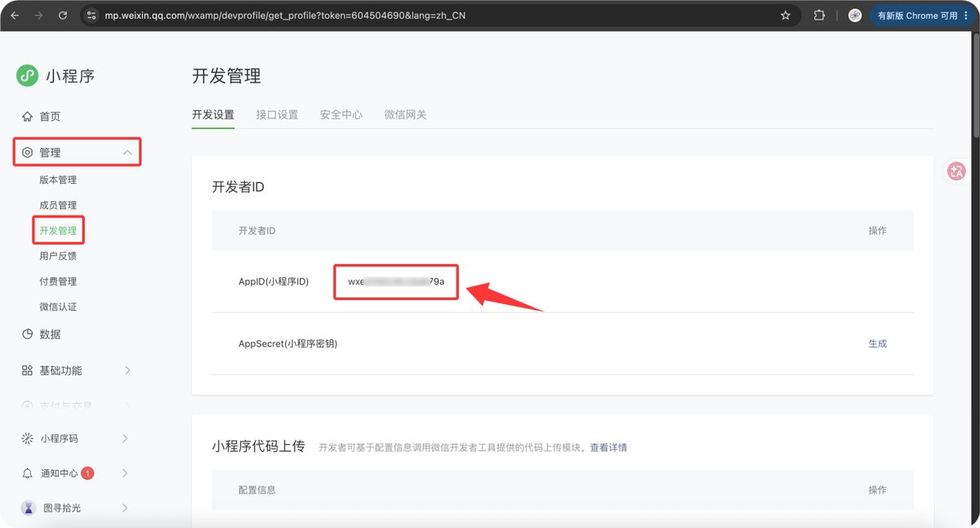The image size is (980, 528).
Task: Open the browser extensions puzzle icon
Action: point(819,16)
